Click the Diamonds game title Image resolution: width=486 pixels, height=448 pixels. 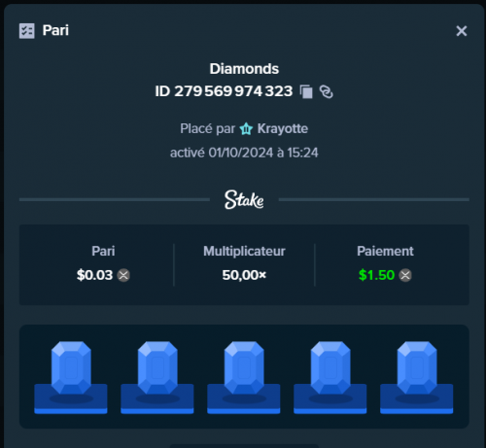click(x=244, y=69)
